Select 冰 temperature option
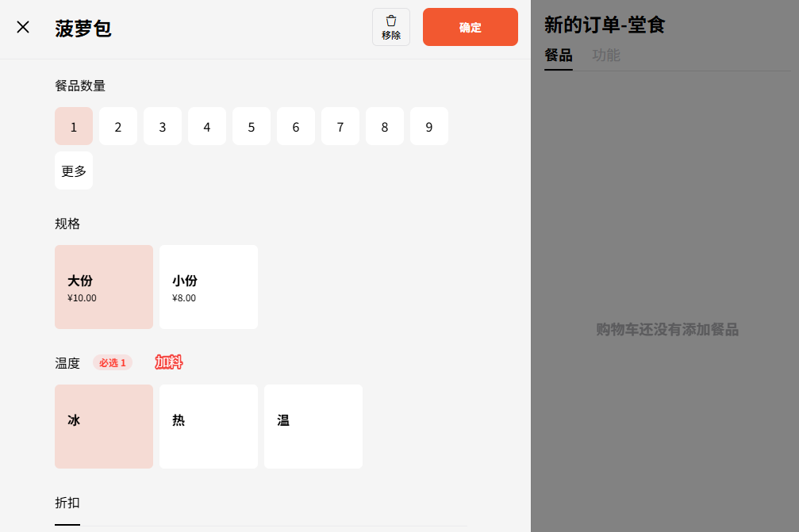 click(104, 427)
